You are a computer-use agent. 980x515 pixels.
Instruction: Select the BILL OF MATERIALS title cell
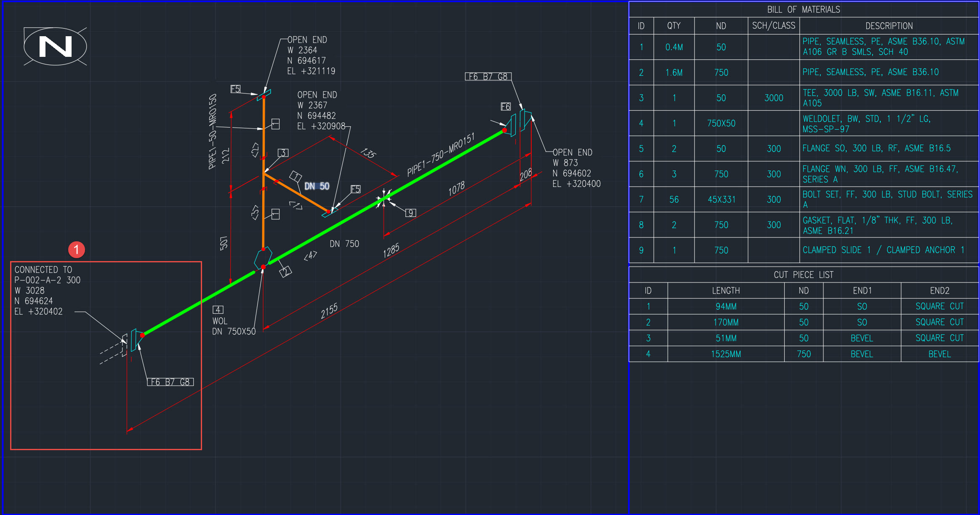pos(803,9)
